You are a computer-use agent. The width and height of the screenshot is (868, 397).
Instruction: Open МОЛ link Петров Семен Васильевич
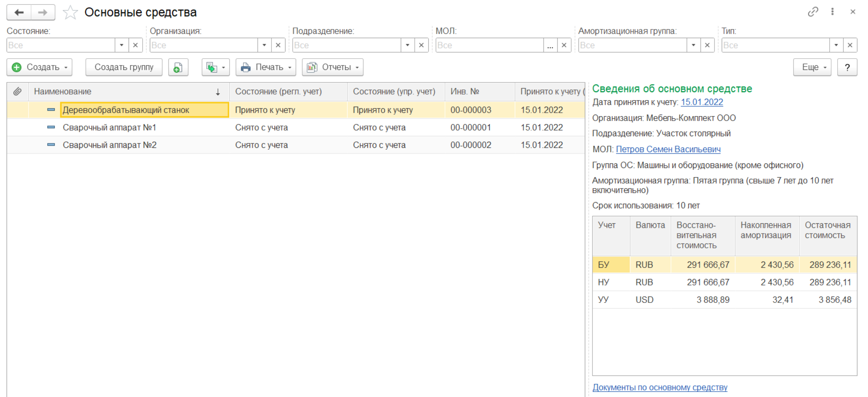click(x=668, y=149)
